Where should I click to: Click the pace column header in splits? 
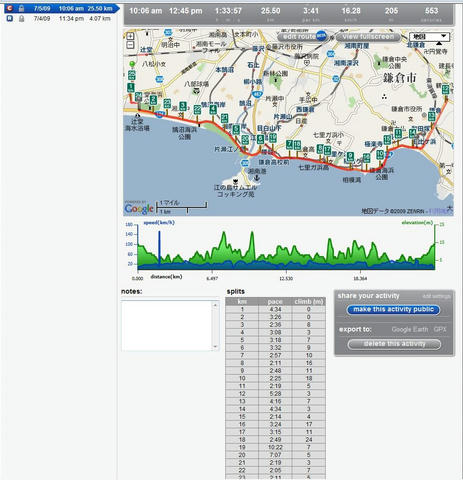click(275, 302)
